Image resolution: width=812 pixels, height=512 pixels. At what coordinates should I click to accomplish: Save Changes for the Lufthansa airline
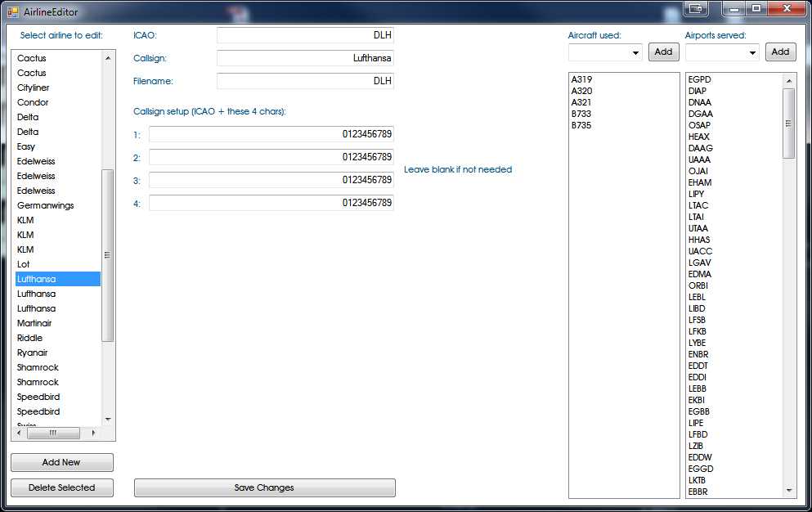(x=263, y=487)
